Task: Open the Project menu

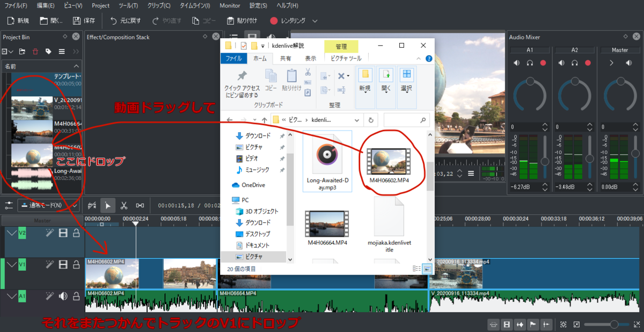Action: tap(100, 5)
